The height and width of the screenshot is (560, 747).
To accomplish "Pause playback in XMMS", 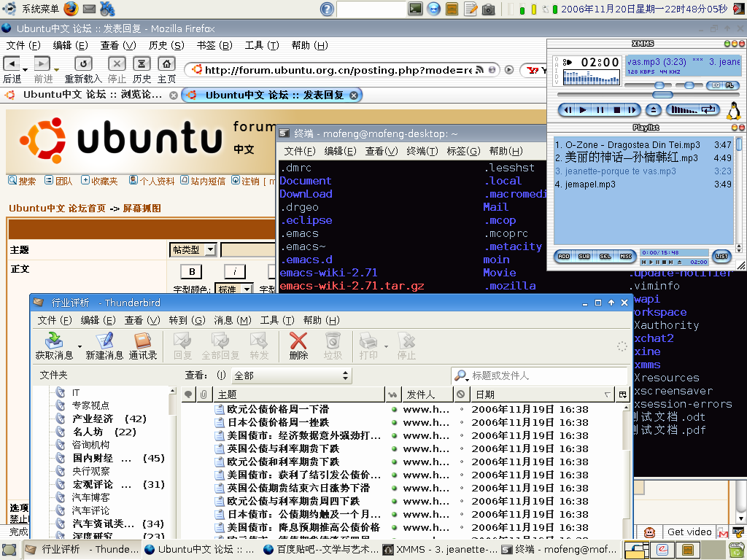I will 600,110.
